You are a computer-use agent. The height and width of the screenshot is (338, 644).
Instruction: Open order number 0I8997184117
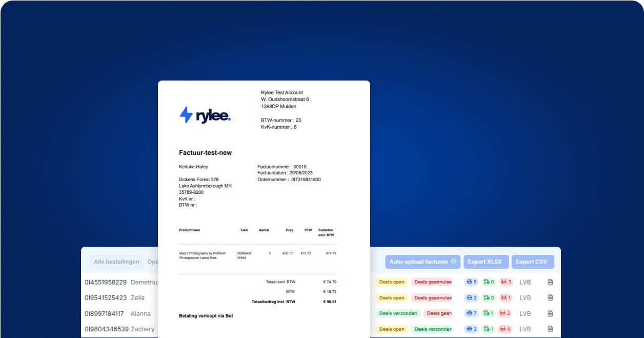106,313
